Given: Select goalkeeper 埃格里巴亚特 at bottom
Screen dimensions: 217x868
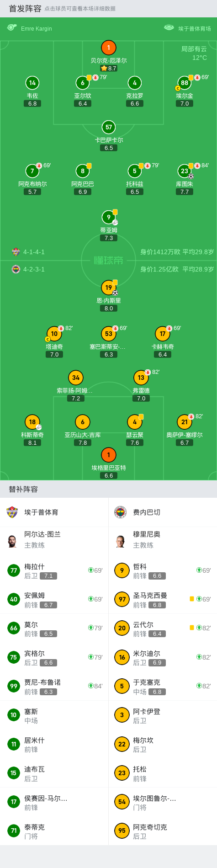Looking at the screenshot, I should (109, 455).
